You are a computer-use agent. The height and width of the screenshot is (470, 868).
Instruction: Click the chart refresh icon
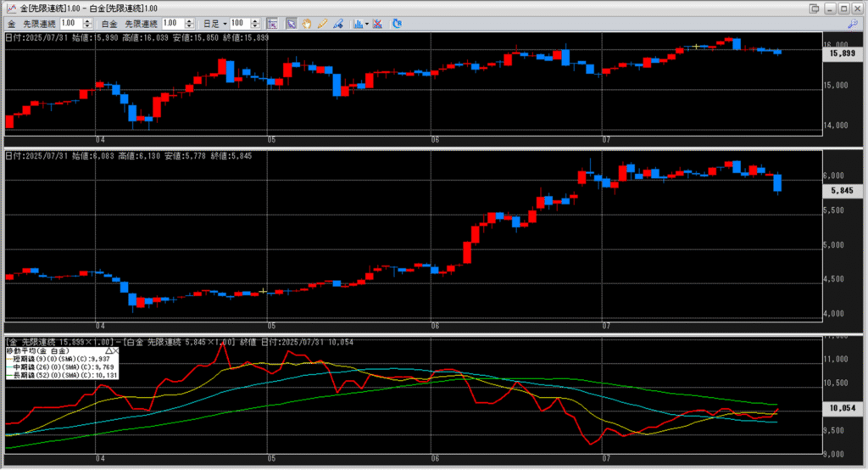pyautogui.click(x=398, y=24)
